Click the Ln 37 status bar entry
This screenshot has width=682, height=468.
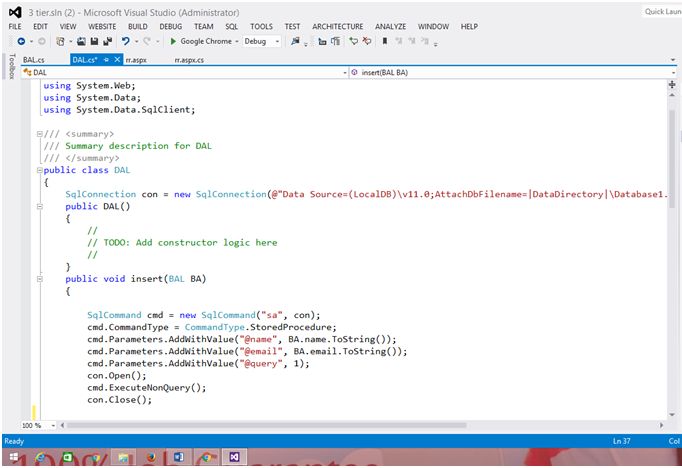(622, 441)
